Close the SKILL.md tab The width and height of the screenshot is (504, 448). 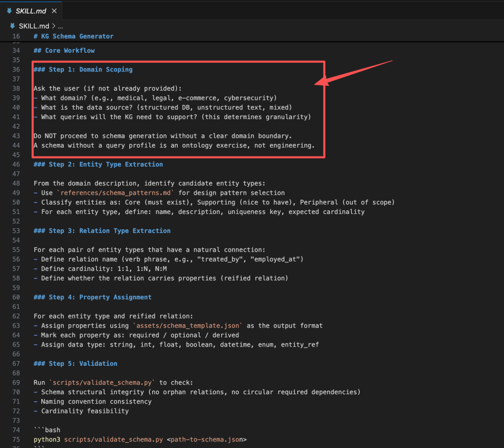tap(54, 11)
